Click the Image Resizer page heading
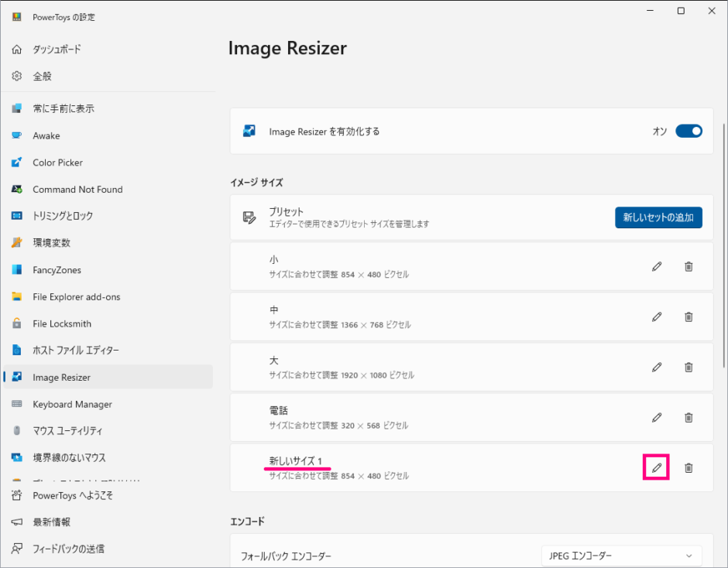Image resolution: width=728 pixels, height=568 pixels. point(287,48)
